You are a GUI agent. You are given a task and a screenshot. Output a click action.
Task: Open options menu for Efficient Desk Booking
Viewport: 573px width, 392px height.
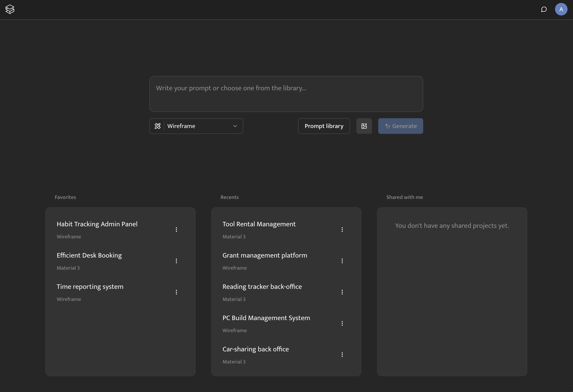pyautogui.click(x=177, y=261)
